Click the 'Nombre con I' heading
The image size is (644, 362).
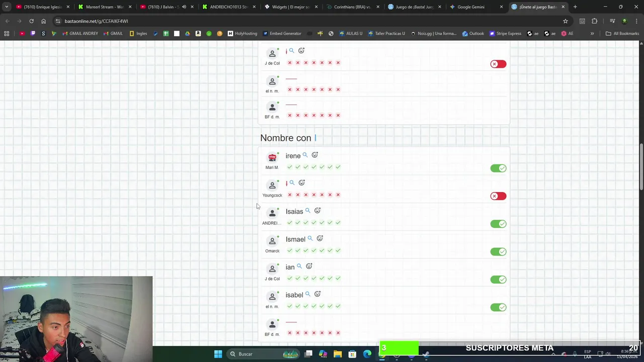pos(288,138)
